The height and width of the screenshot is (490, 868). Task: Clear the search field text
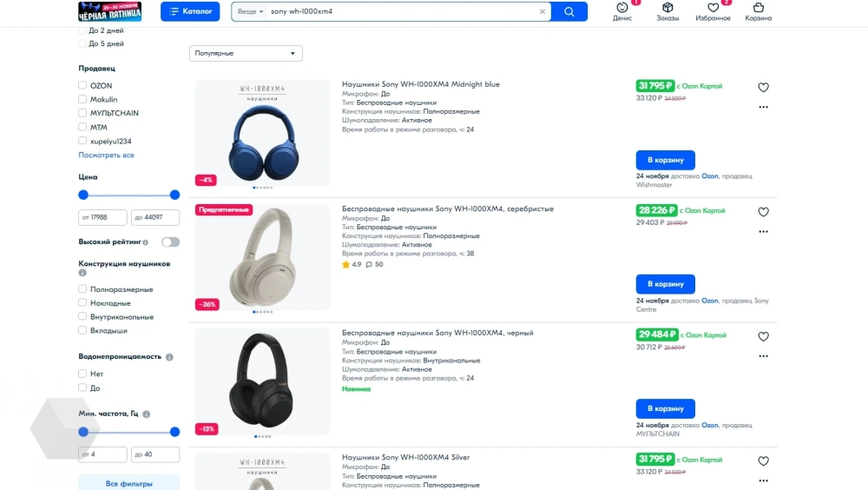[x=543, y=12]
